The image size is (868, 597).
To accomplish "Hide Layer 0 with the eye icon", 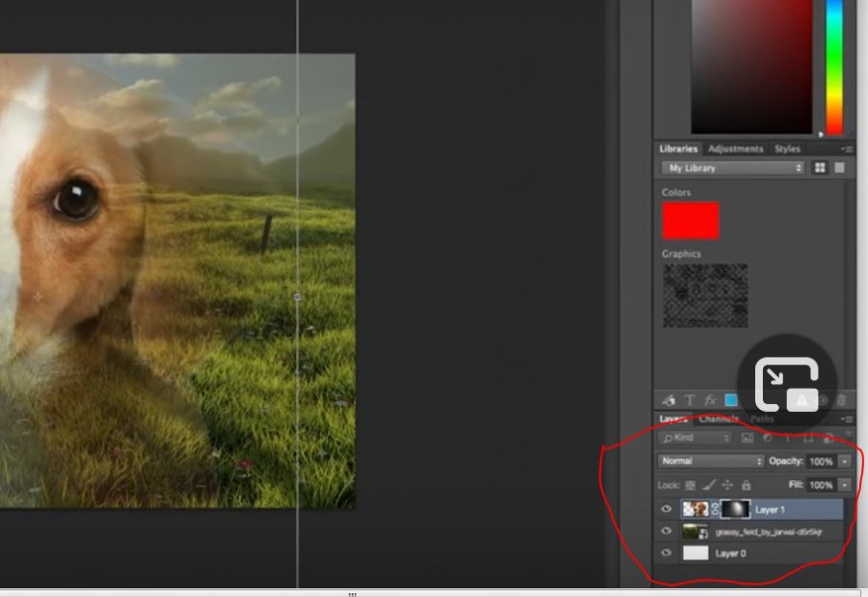I will pyautogui.click(x=665, y=554).
